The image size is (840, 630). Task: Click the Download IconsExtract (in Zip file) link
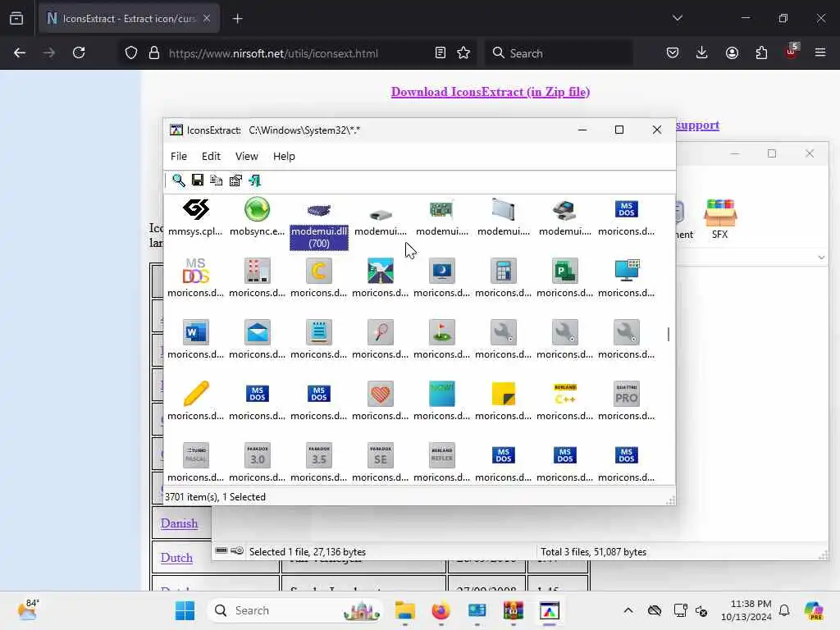click(491, 92)
